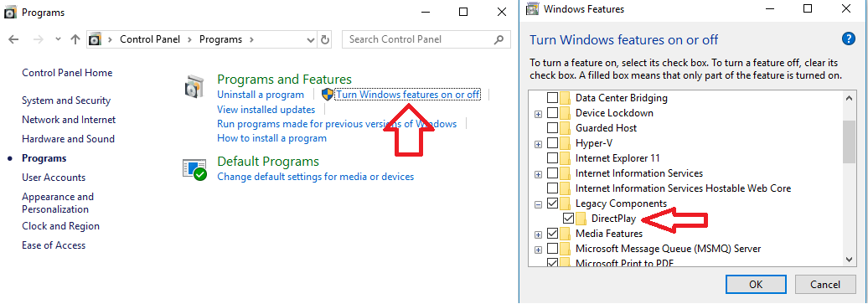868x304 pixels.
Task: Uncheck the Media Features checkbox
Action: (552, 234)
